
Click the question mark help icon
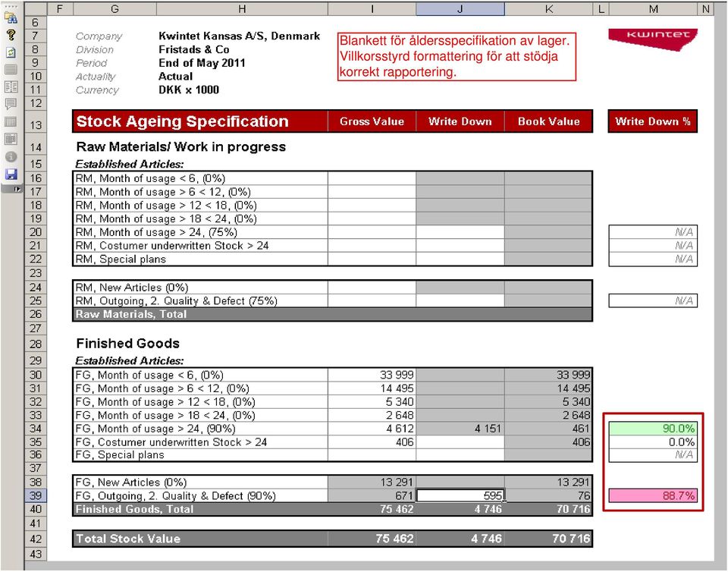(11, 35)
